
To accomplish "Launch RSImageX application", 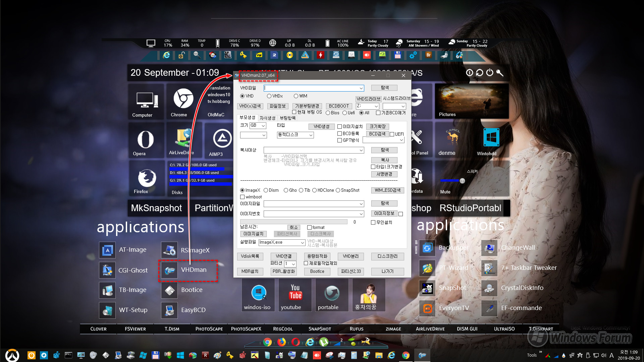I will 169,250.
